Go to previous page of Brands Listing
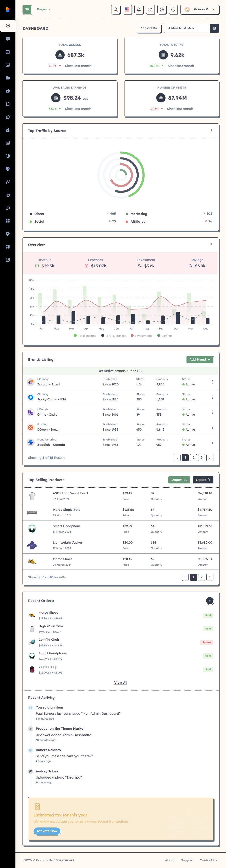The height and width of the screenshot is (868, 226). tap(177, 458)
